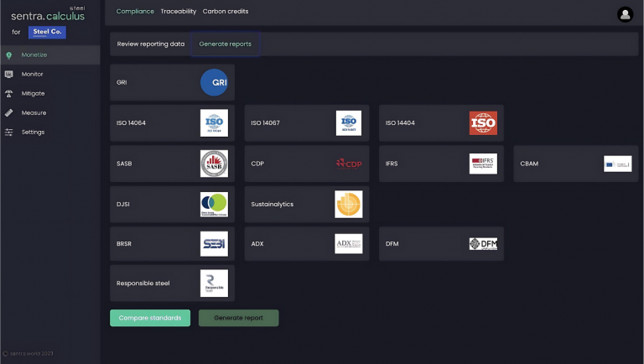Select the Sustainalytics logo icon

pyautogui.click(x=348, y=204)
